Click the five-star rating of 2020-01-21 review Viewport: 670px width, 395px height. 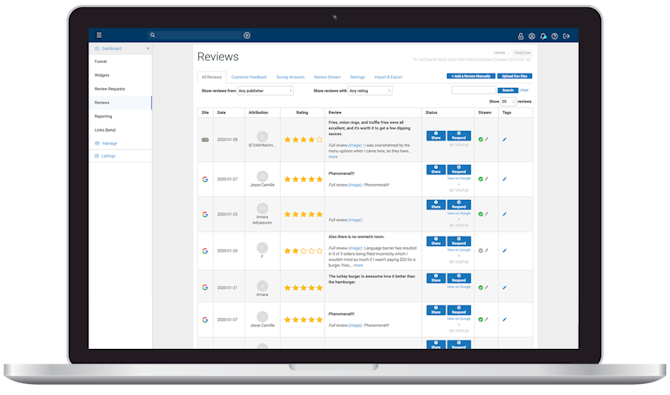pos(303,288)
